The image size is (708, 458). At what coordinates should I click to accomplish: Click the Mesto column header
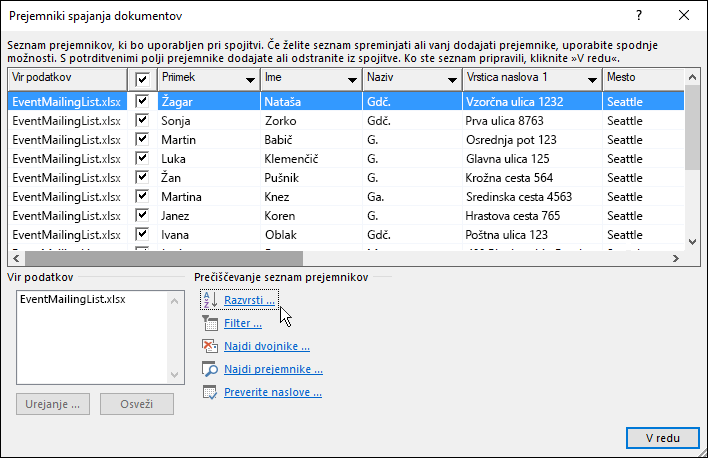click(643, 79)
